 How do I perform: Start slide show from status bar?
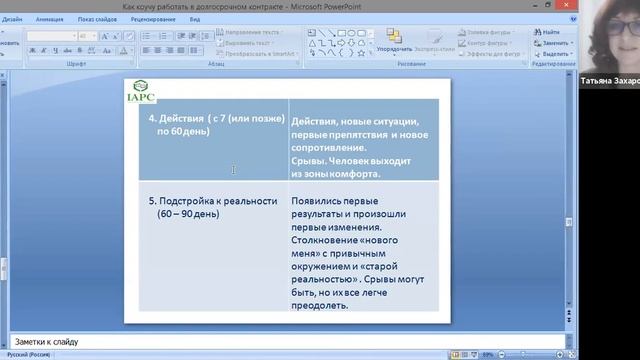coord(474,355)
